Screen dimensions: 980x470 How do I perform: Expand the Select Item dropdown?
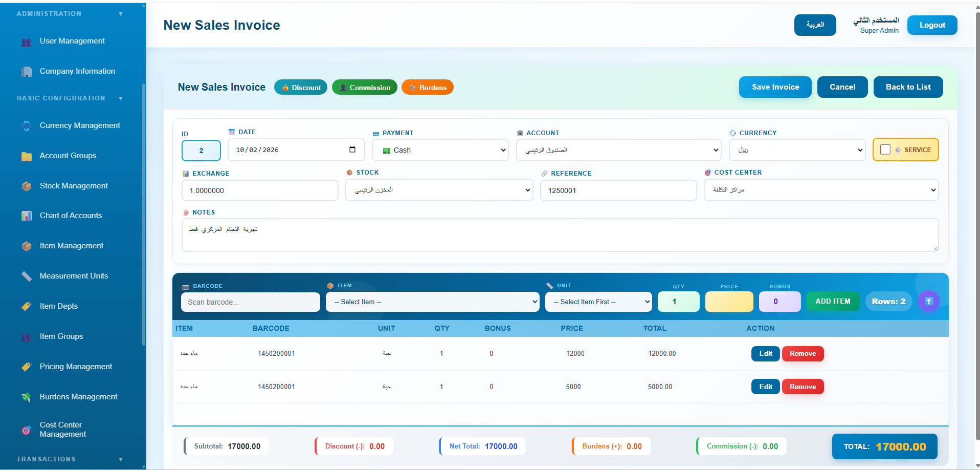(433, 302)
